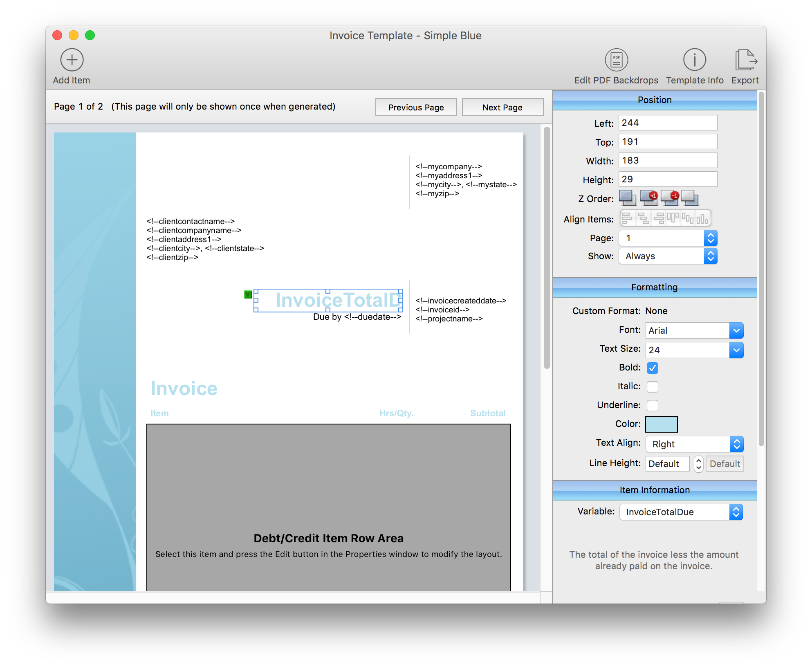Viewport: 812px width, 669px height.
Task: Click the Export toolbar icon
Action: click(x=745, y=60)
